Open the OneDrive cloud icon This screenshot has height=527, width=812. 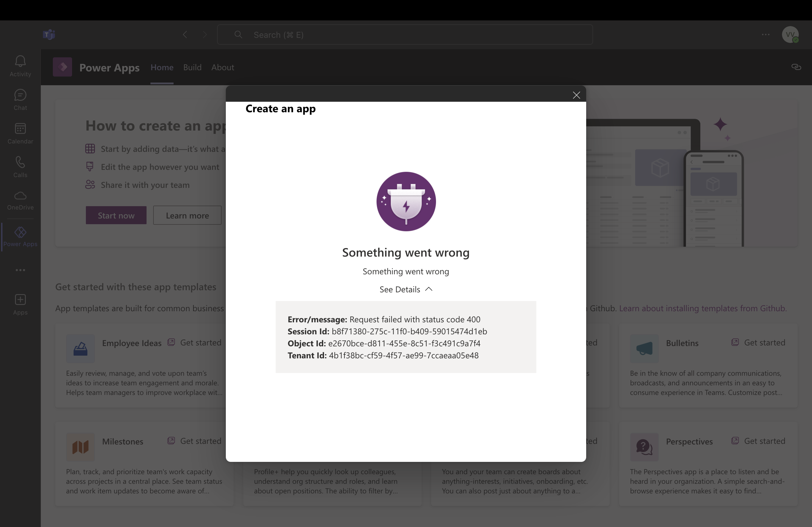(x=20, y=200)
